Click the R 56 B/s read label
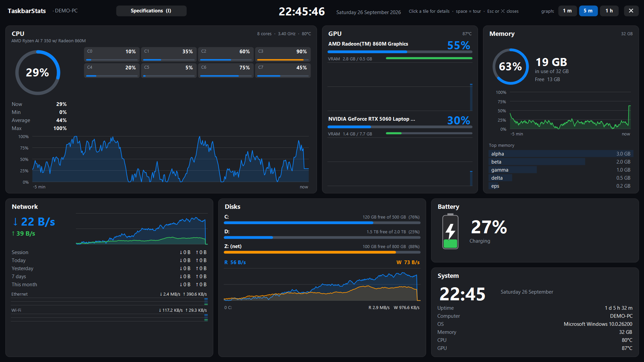This screenshot has width=644, height=362. pos(235,262)
